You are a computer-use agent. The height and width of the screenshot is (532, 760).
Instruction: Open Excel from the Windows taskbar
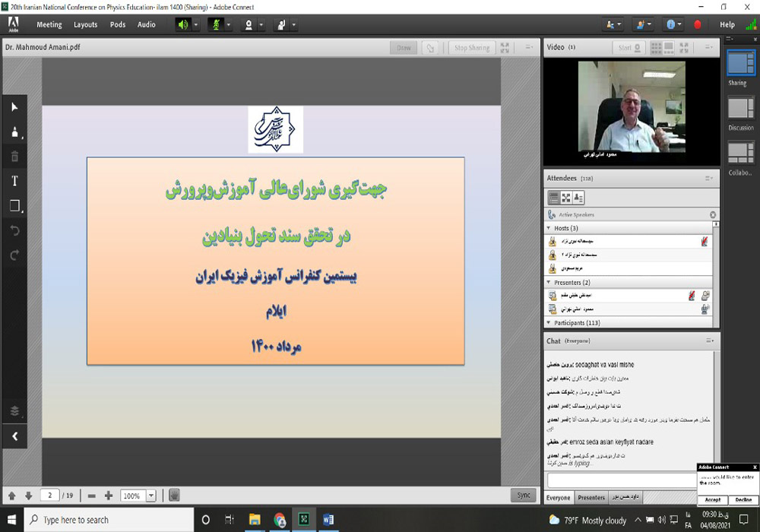303,520
